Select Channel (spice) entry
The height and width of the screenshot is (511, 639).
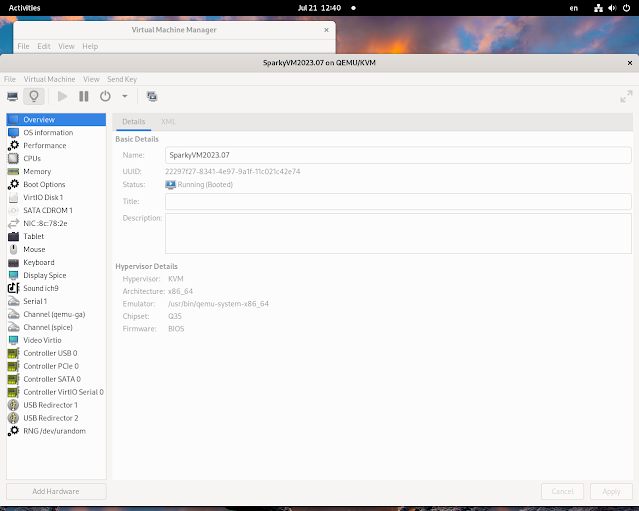coord(56,327)
